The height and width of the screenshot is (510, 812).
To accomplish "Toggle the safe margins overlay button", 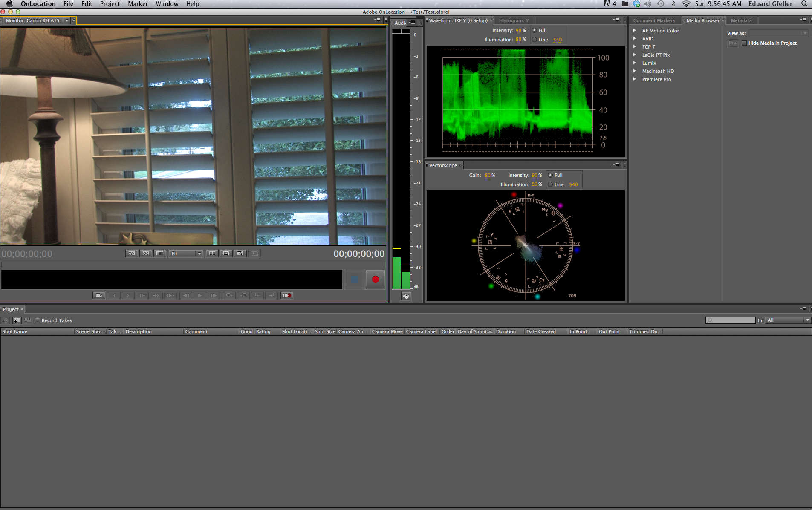I will coord(226,254).
